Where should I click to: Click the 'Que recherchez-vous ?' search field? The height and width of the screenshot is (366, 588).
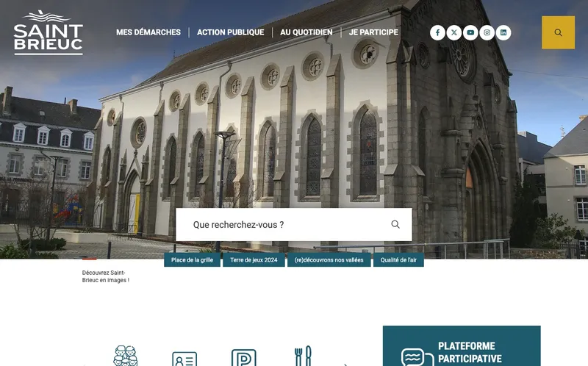coord(283,224)
